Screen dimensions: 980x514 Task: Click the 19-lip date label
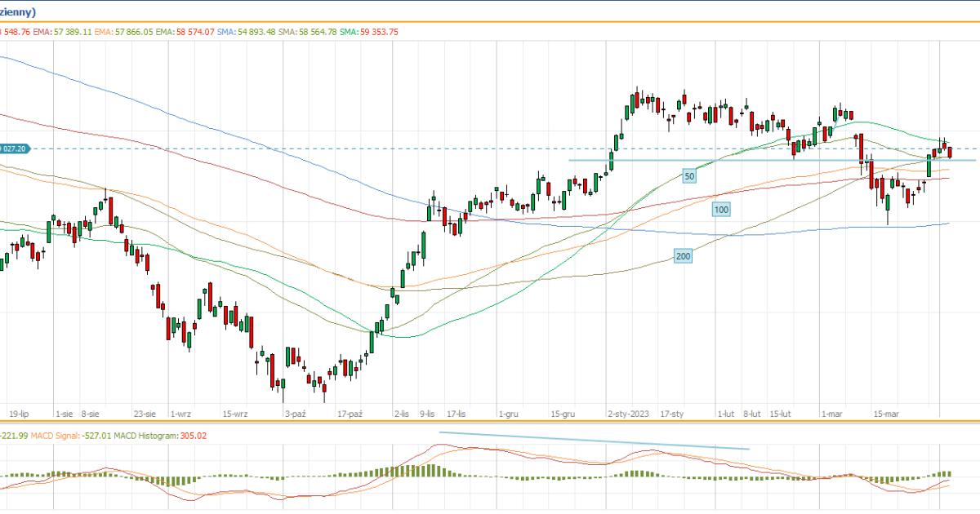click(x=20, y=414)
